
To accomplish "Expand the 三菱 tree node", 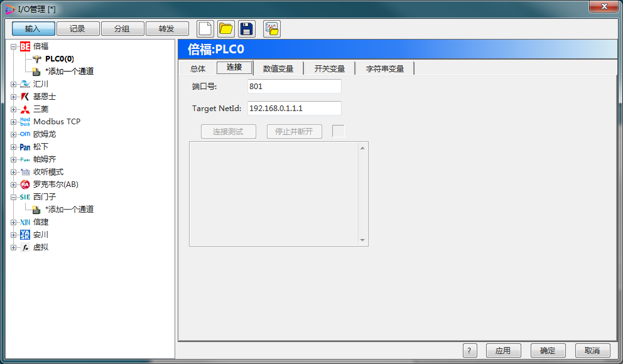I will [x=14, y=109].
